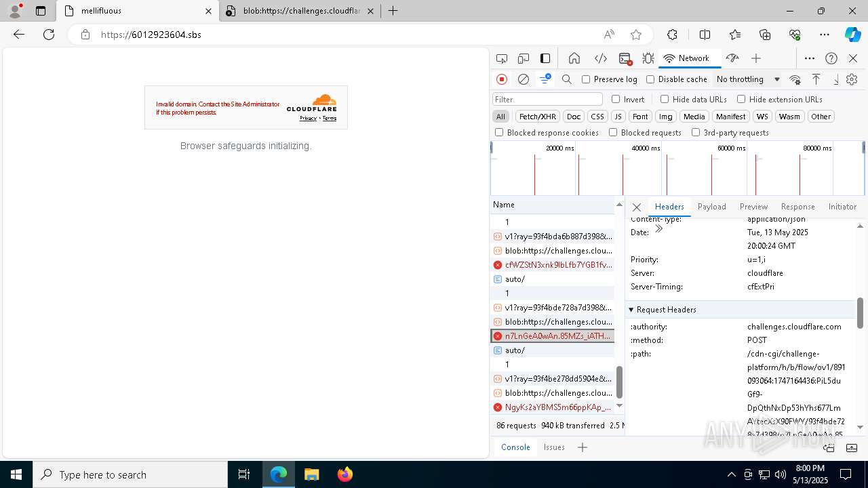This screenshot has height=488, width=868.
Task: Switch to the Response tab
Action: pos(798,207)
